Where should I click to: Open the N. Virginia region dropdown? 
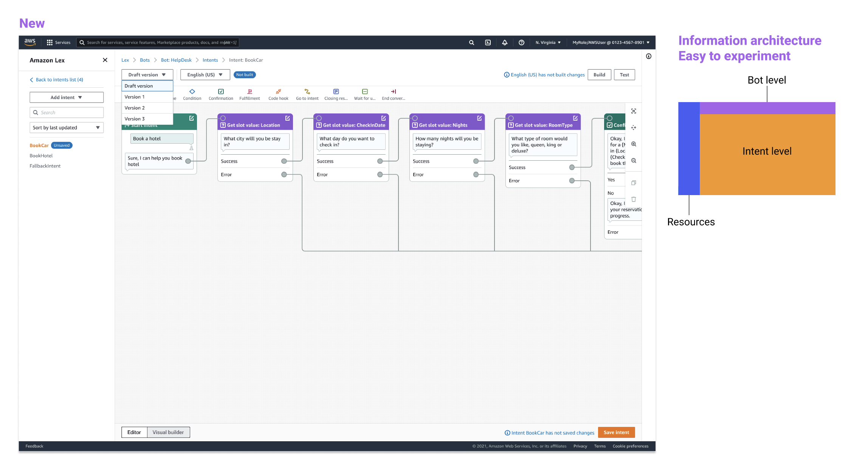pyautogui.click(x=548, y=42)
